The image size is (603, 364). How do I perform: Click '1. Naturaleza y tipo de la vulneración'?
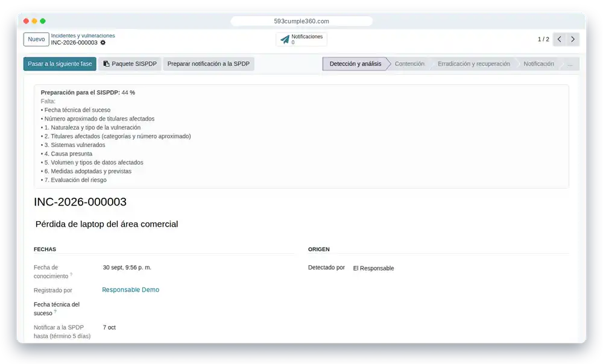click(x=91, y=128)
